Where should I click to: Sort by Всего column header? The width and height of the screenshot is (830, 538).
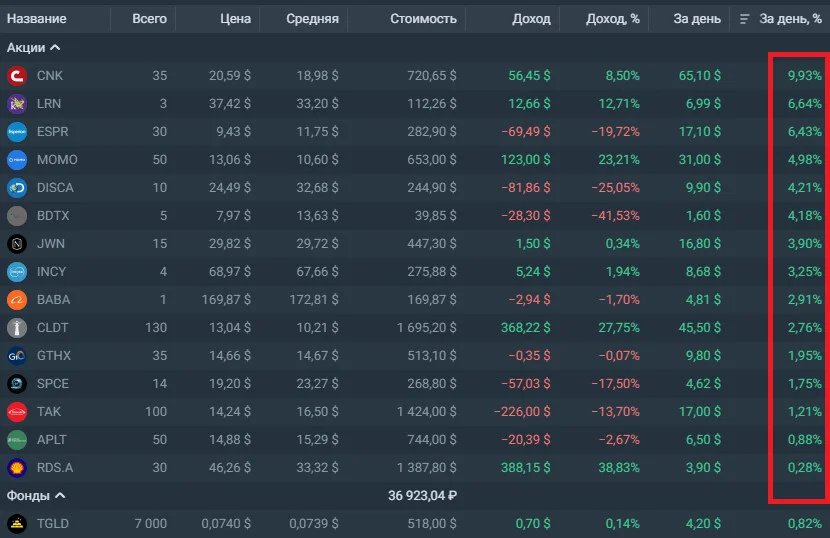[149, 19]
